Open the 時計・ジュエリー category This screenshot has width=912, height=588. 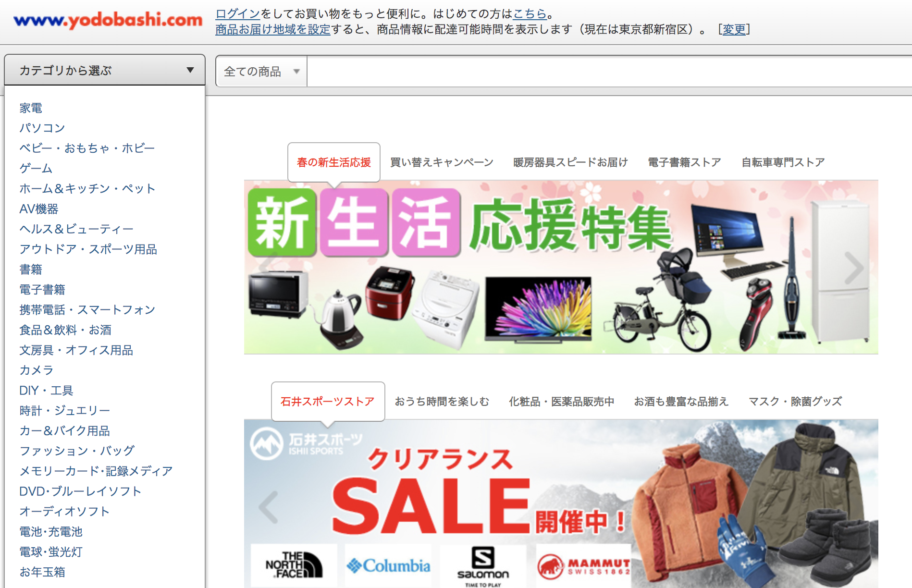(x=65, y=411)
